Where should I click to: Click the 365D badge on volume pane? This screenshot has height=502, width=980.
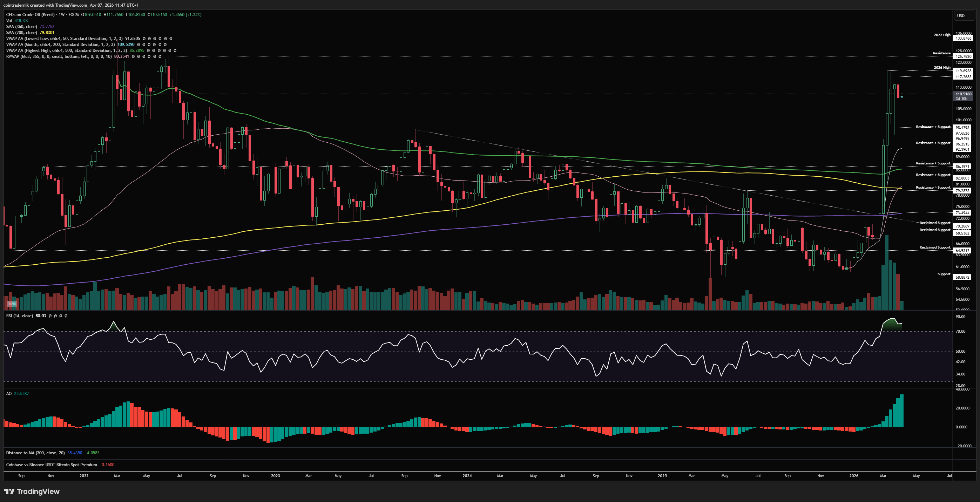coord(12,304)
